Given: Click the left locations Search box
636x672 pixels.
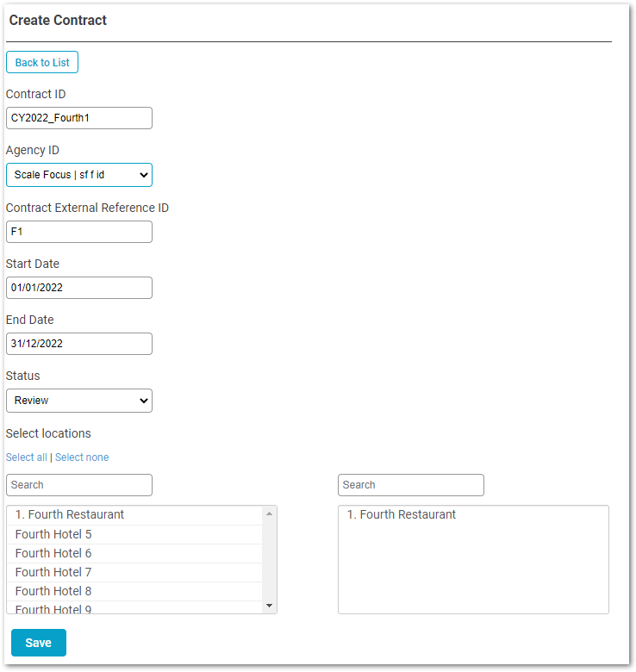Looking at the screenshot, I should pyautogui.click(x=79, y=485).
